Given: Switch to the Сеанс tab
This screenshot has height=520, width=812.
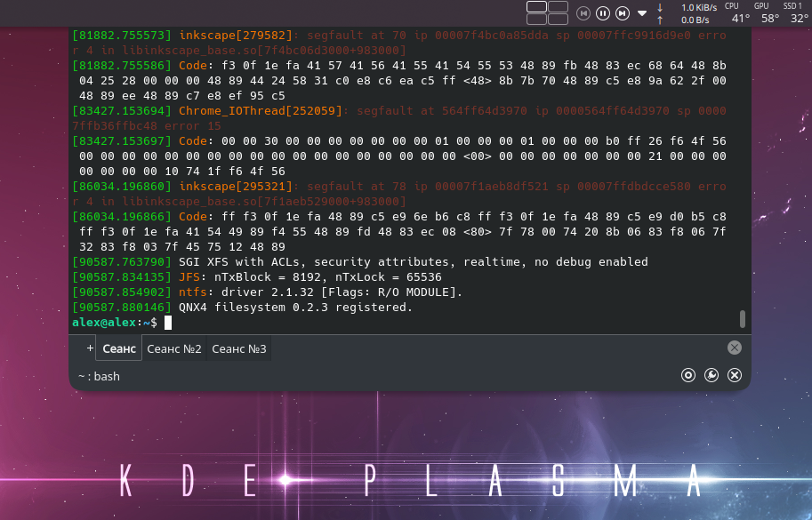Looking at the screenshot, I should pos(119,348).
